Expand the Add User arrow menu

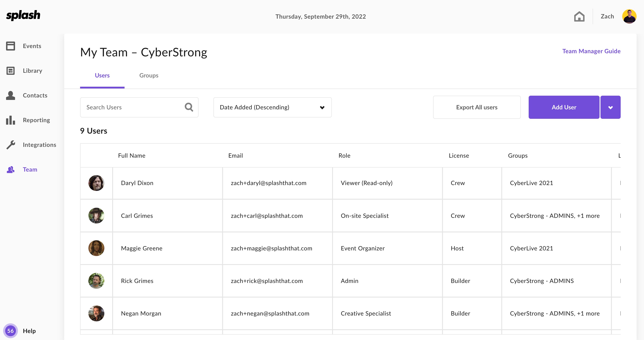611,107
